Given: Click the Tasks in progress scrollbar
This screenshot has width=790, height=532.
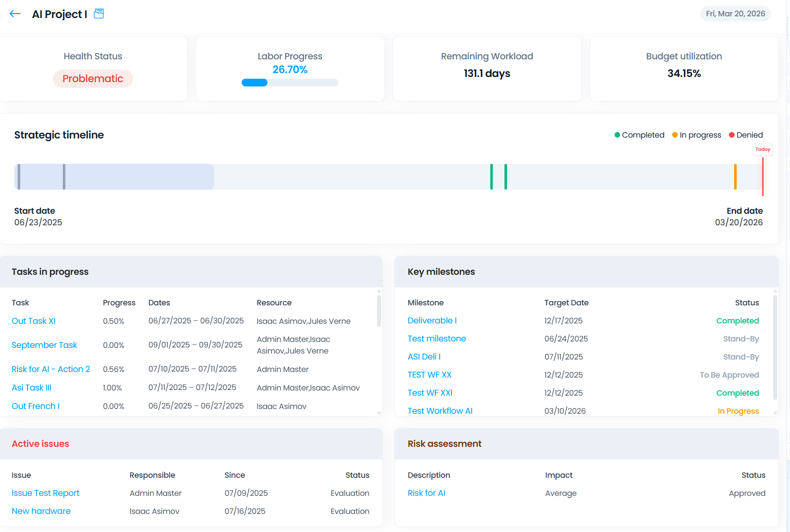Looking at the screenshot, I should [379, 311].
